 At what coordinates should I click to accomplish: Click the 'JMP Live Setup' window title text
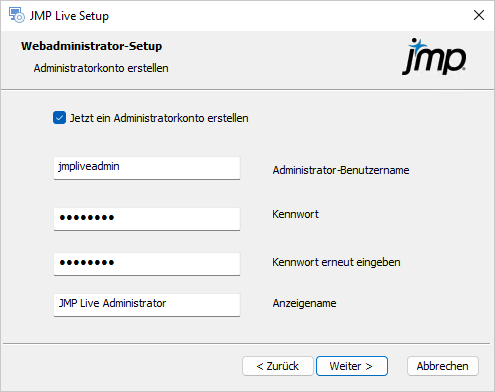pos(69,16)
